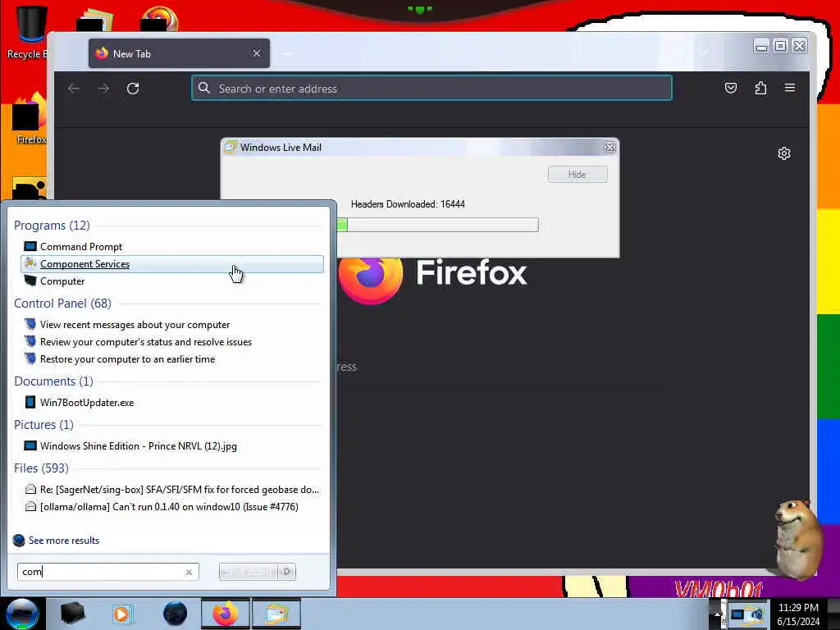
Task: Open the dark globe taskbar icon
Action: tap(175, 614)
